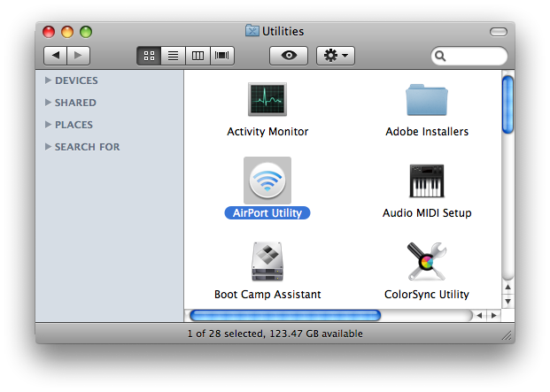Expand the PLACES sidebar section
Image resolution: width=550 pixels, height=392 pixels.
point(48,125)
